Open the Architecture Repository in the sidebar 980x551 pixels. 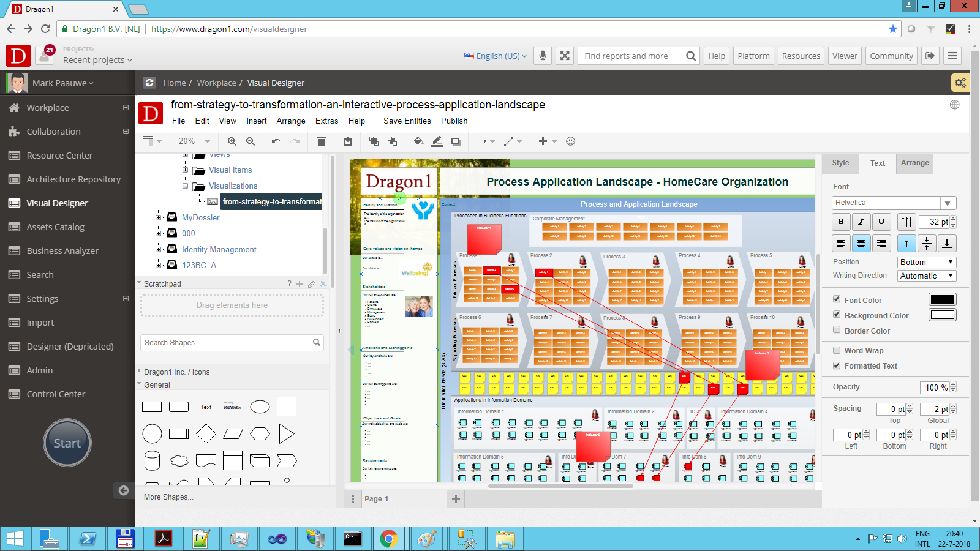[73, 179]
